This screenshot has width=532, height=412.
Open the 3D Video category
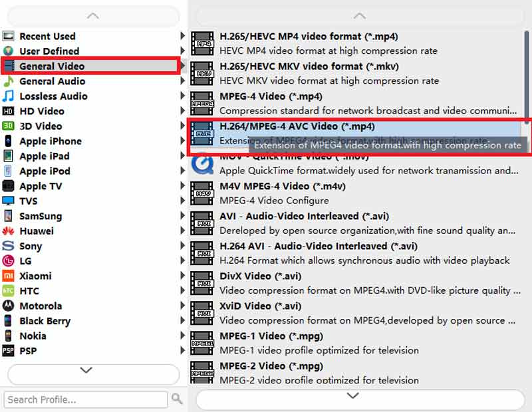[x=93, y=126]
